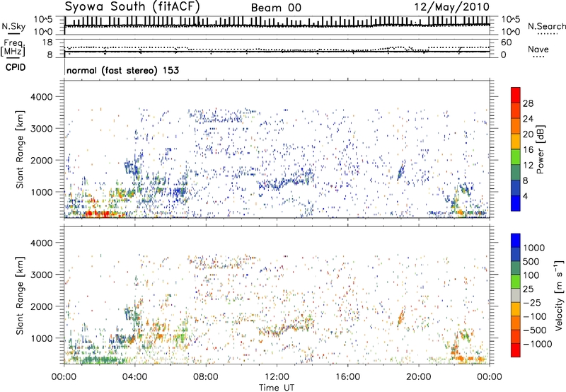Click the bottom blue segment below 4 on the Power colorbar
Viewport: 566px width, 392px height.
tap(516, 203)
